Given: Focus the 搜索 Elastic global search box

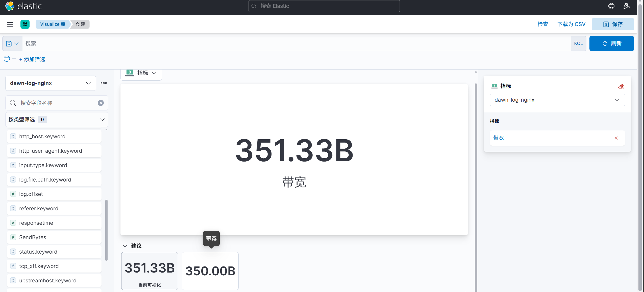Looking at the screenshot, I should (x=324, y=6).
